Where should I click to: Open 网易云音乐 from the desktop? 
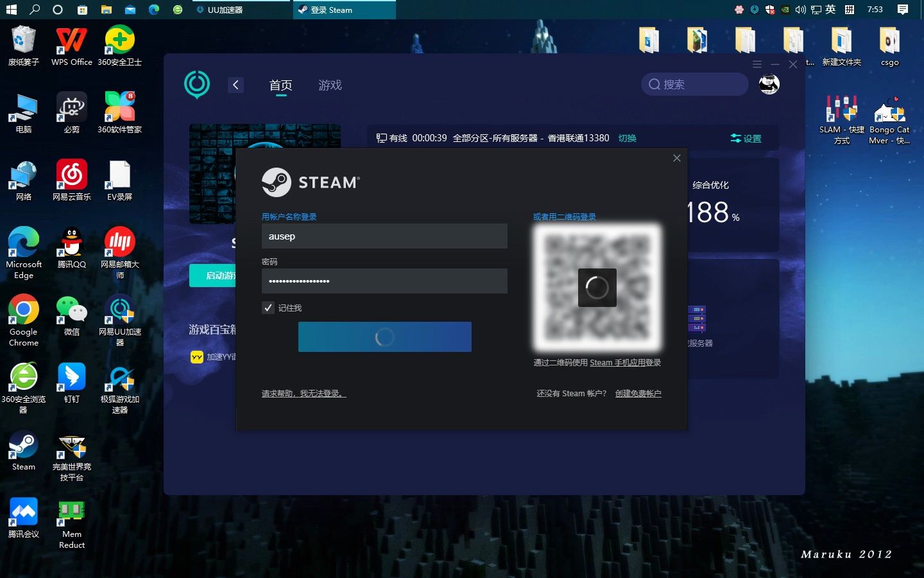point(71,173)
